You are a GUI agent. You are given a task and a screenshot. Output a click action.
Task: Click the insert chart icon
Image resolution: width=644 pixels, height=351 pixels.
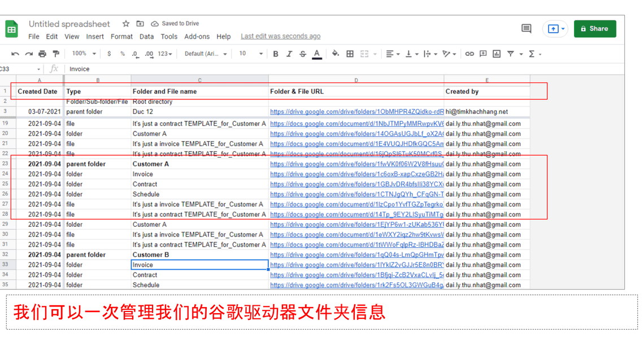tap(497, 54)
